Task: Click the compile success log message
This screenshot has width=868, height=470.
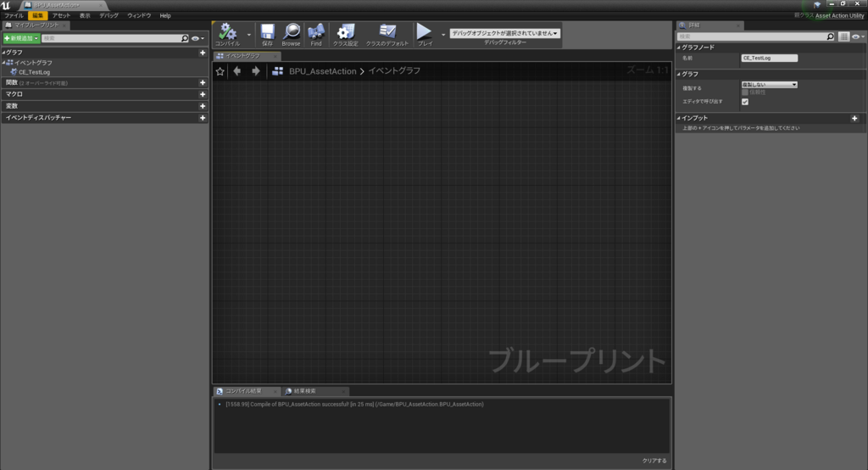Action: coord(354,405)
